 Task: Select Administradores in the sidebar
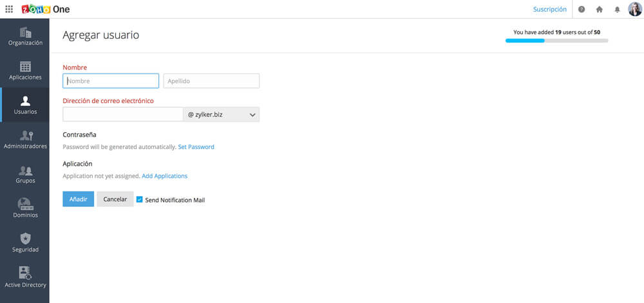tap(25, 140)
